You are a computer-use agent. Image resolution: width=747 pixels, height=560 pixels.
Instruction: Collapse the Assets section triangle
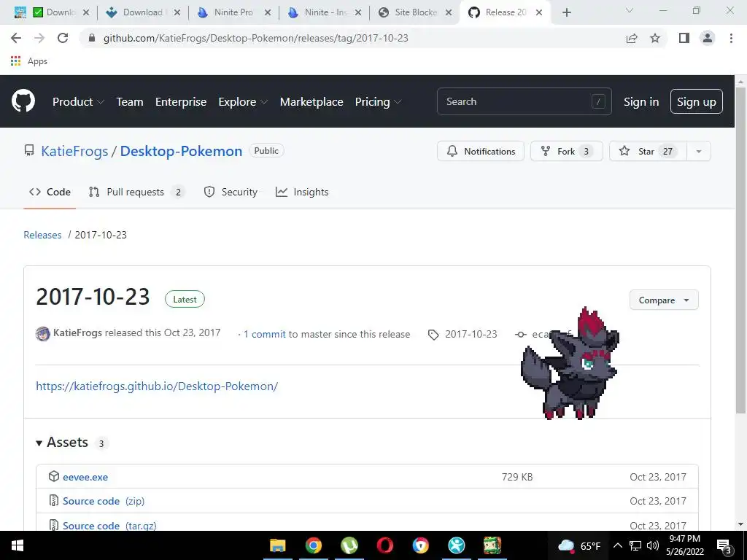[39, 443]
